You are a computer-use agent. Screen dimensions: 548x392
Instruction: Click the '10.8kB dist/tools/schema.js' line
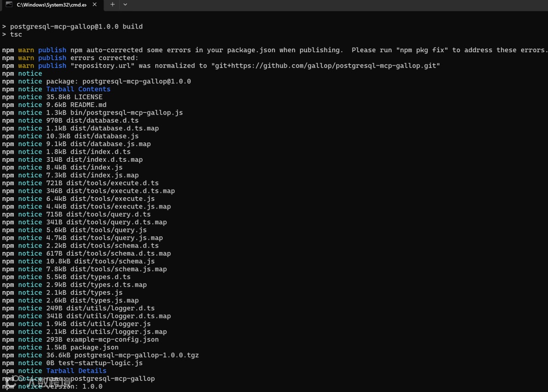pos(78,261)
